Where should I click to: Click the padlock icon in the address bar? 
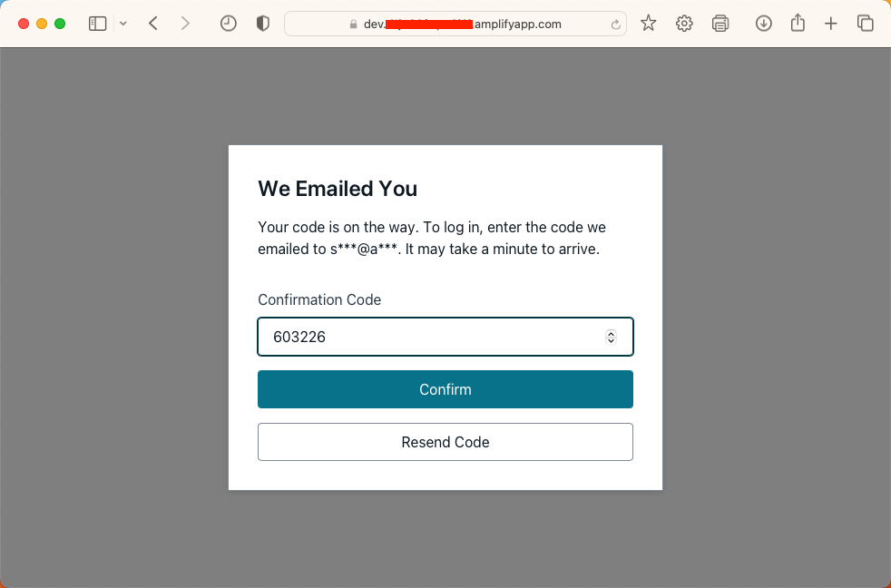click(354, 24)
